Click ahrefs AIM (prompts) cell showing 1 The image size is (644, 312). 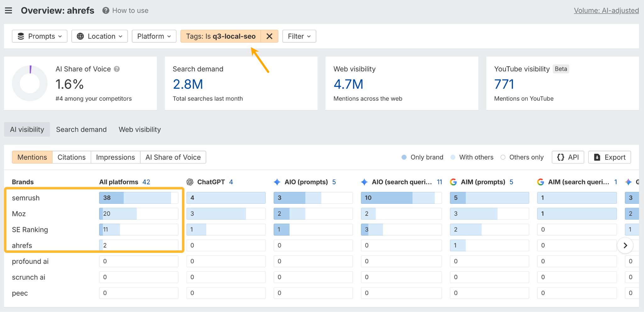[489, 245]
